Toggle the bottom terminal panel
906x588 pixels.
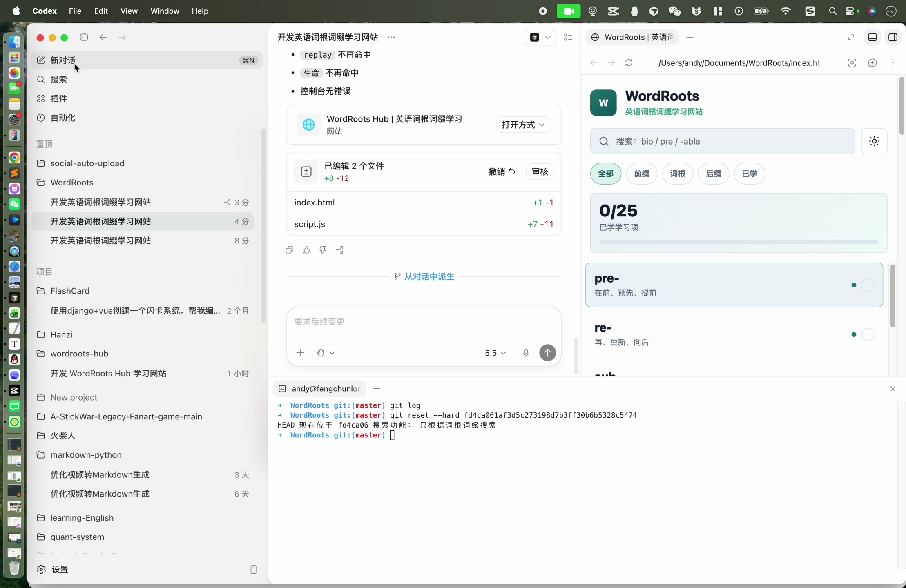tap(873, 37)
